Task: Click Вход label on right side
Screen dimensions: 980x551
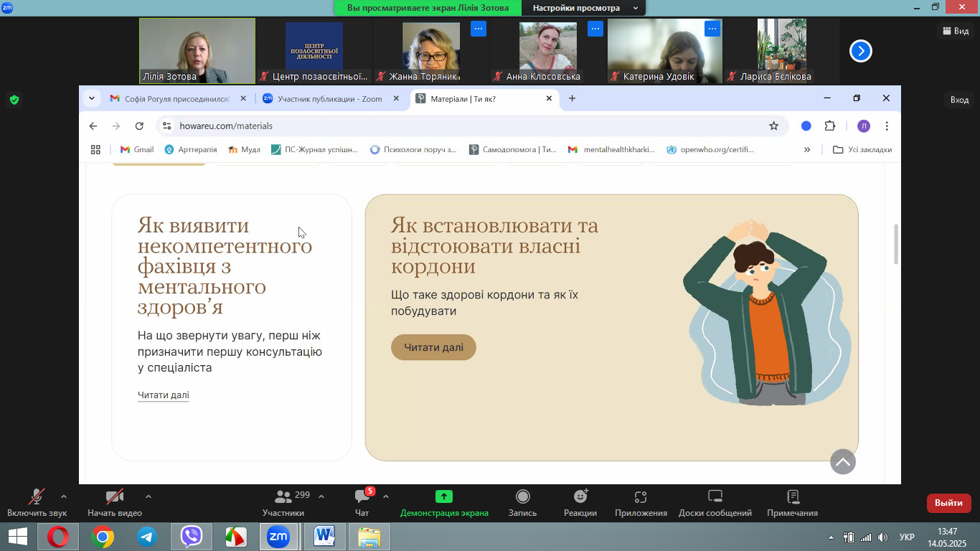Action: pyautogui.click(x=959, y=100)
